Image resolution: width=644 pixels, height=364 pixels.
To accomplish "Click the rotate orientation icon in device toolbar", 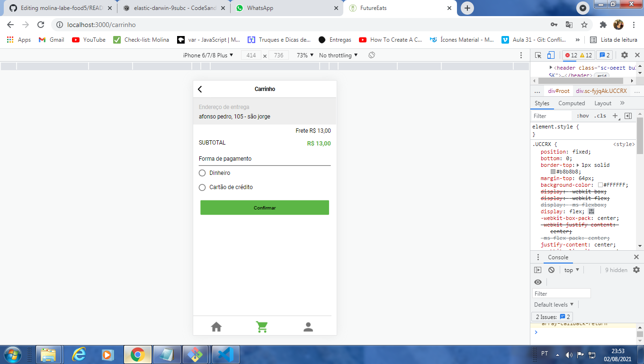I will point(371,55).
